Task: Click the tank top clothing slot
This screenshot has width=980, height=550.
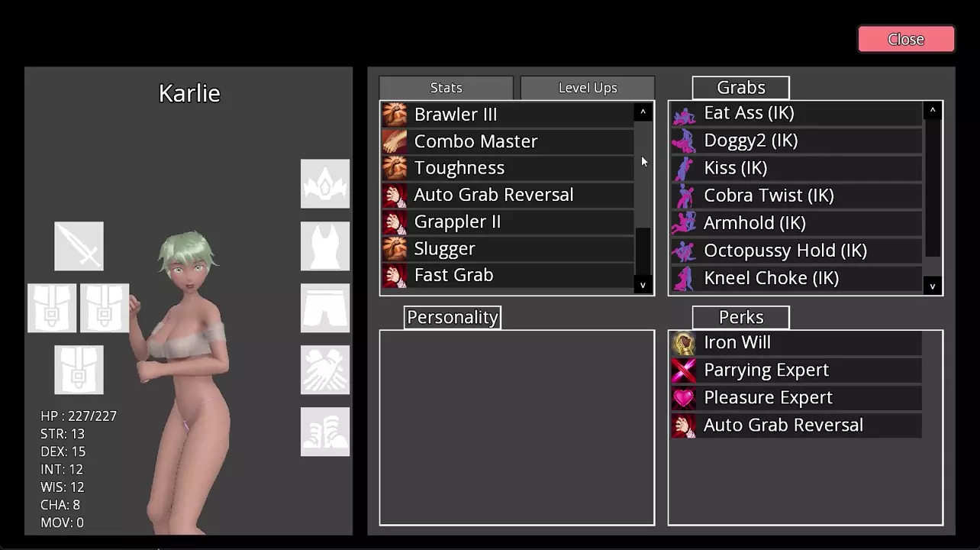Action: (325, 246)
